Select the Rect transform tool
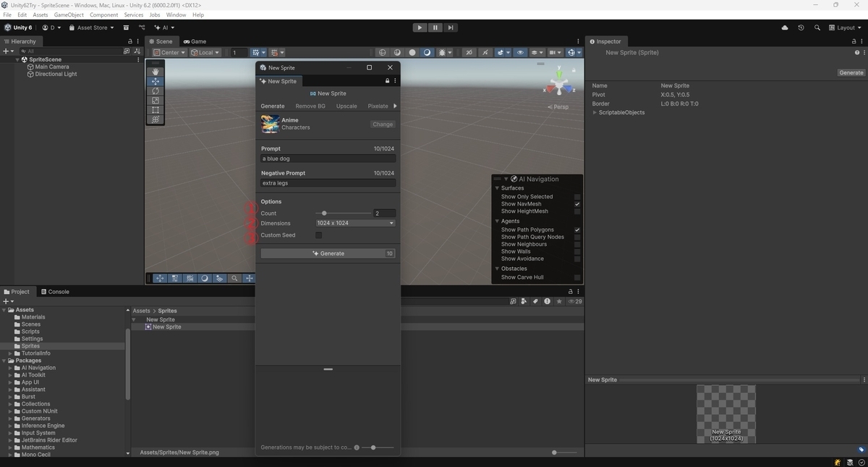Image resolution: width=868 pixels, height=467 pixels. (x=156, y=110)
